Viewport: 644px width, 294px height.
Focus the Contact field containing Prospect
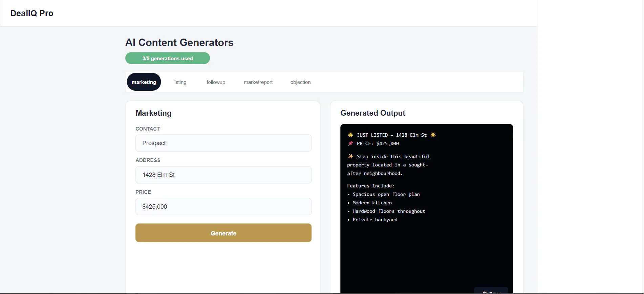(x=223, y=143)
